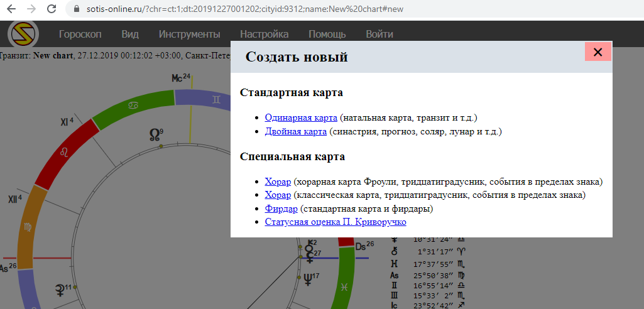Open the Помощь menu

pos(327,35)
